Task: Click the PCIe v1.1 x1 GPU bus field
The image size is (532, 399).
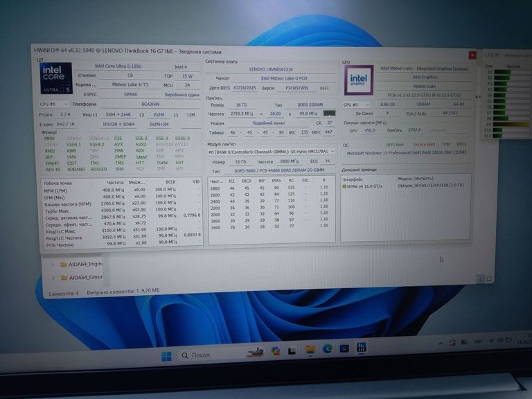Action: tap(424, 95)
